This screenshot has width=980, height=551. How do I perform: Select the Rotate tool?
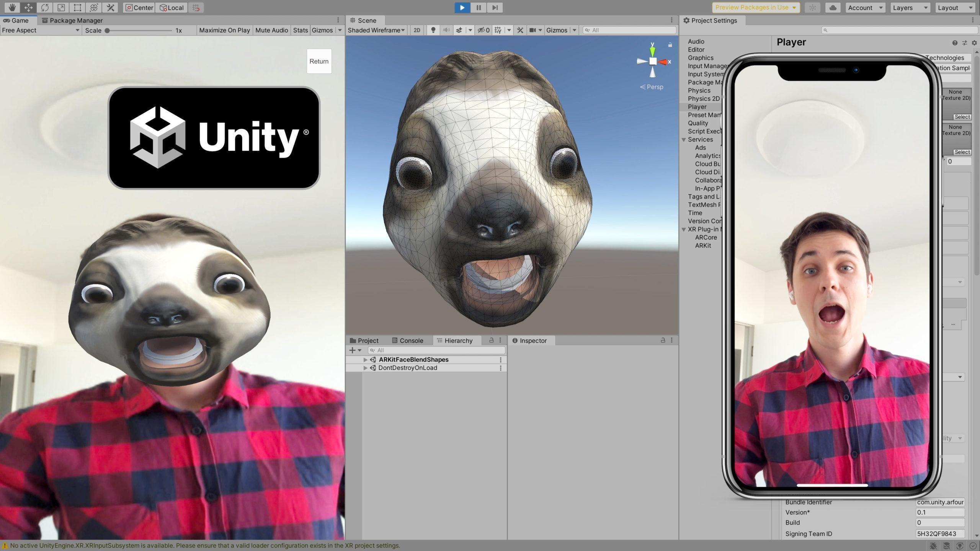pos(44,7)
